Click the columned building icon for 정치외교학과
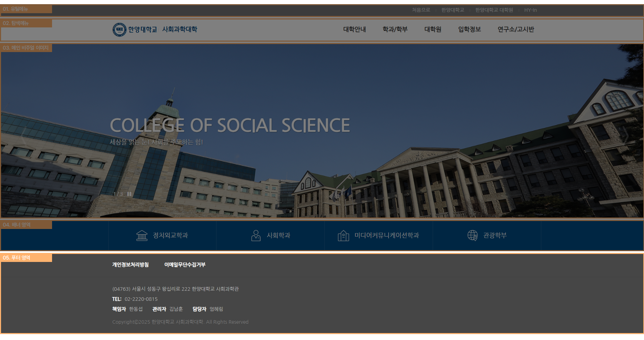This screenshot has height=340, width=644. (142, 235)
